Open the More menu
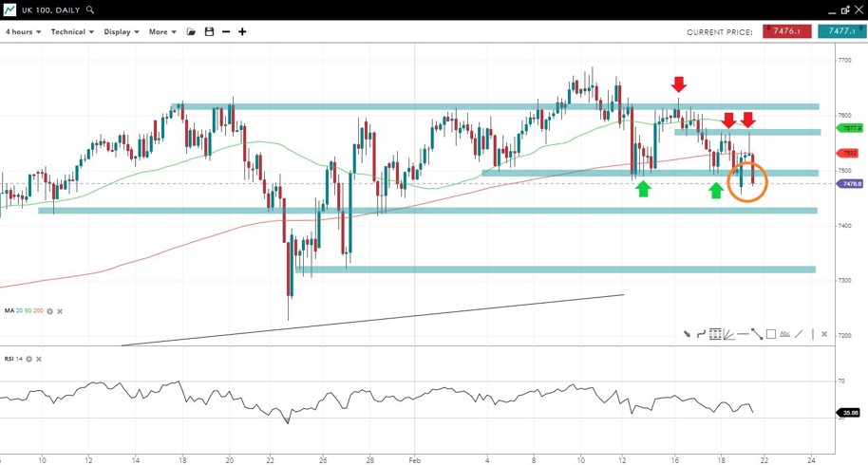Image resolution: width=868 pixels, height=465 pixels. tap(162, 32)
